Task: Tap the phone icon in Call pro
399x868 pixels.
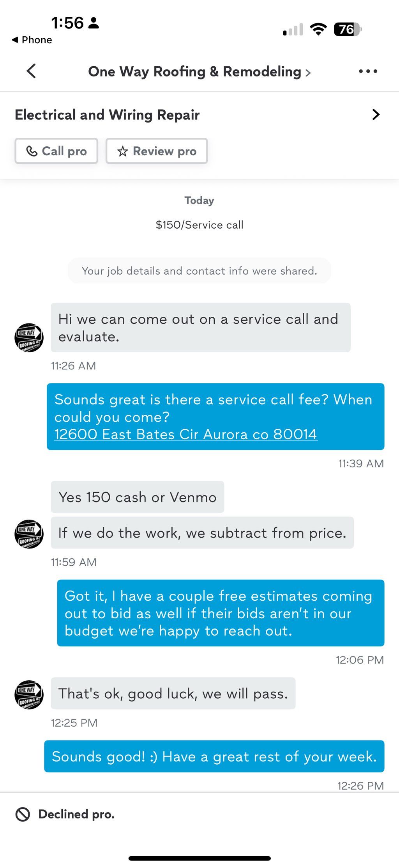Action: click(32, 151)
